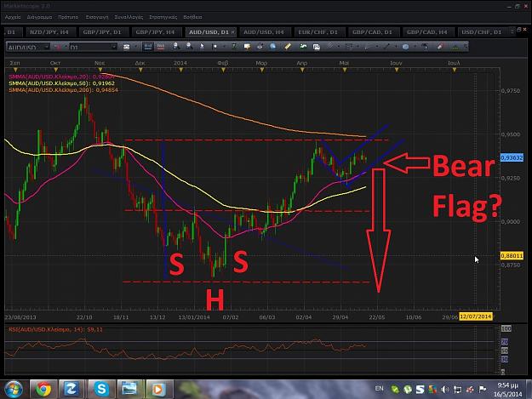The image size is (532, 399).
Task: Click the yellow date tag 12/07/2014
Action: (476, 316)
